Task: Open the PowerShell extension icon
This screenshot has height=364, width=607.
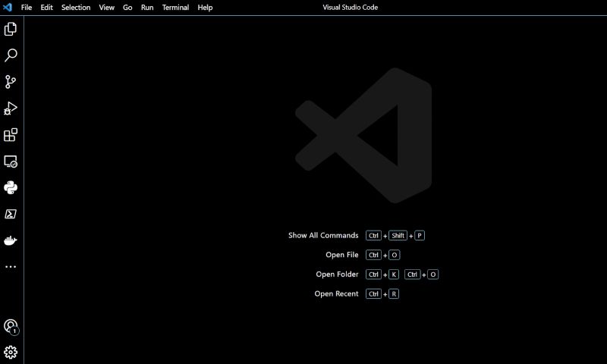Action: pyautogui.click(x=11, y=214)
